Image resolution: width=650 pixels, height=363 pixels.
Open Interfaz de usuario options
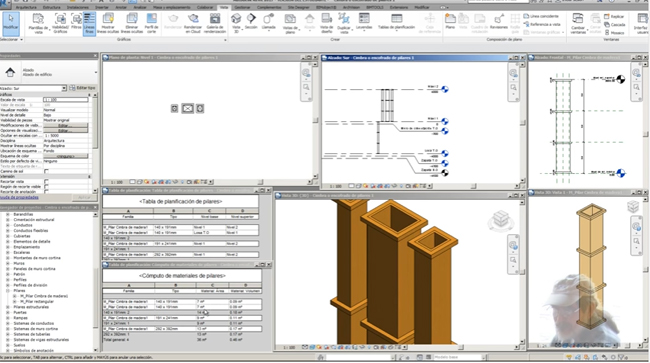point(641,23)
